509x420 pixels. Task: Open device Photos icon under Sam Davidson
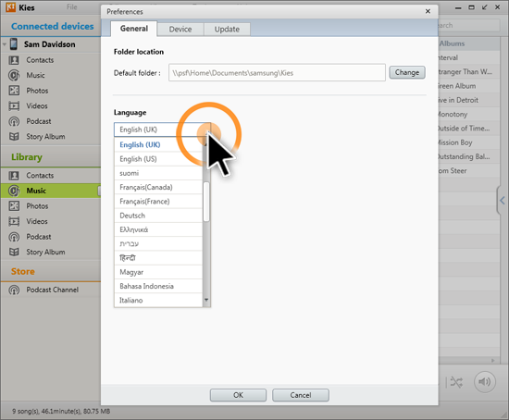pos(14,91)
